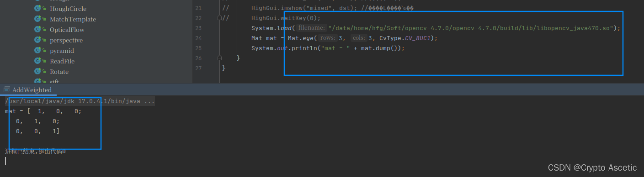Click gutter line number 22

pyautogui.click(x=198, y=18)
